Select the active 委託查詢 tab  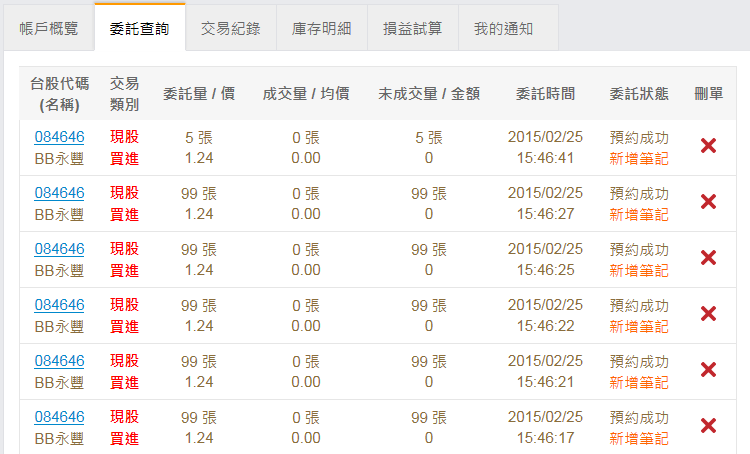point(140,28)
